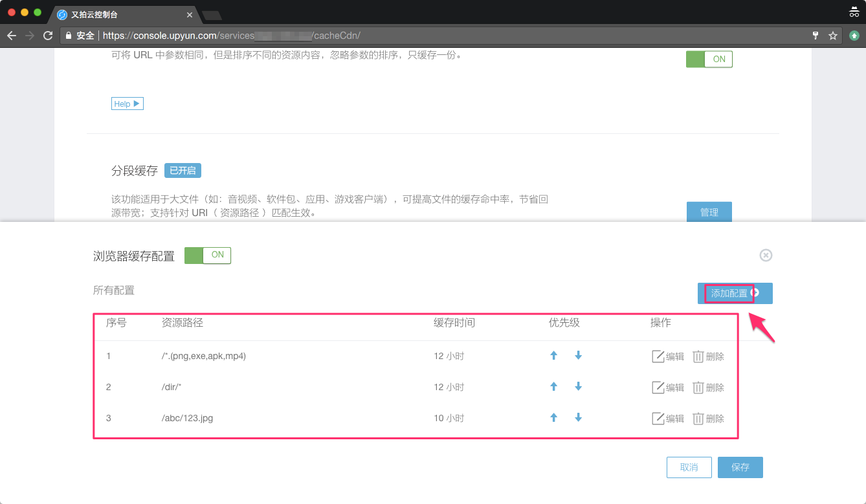Select the /dir/* path text
Viewport: 866px width, 504px height.
tap(172, 387)
